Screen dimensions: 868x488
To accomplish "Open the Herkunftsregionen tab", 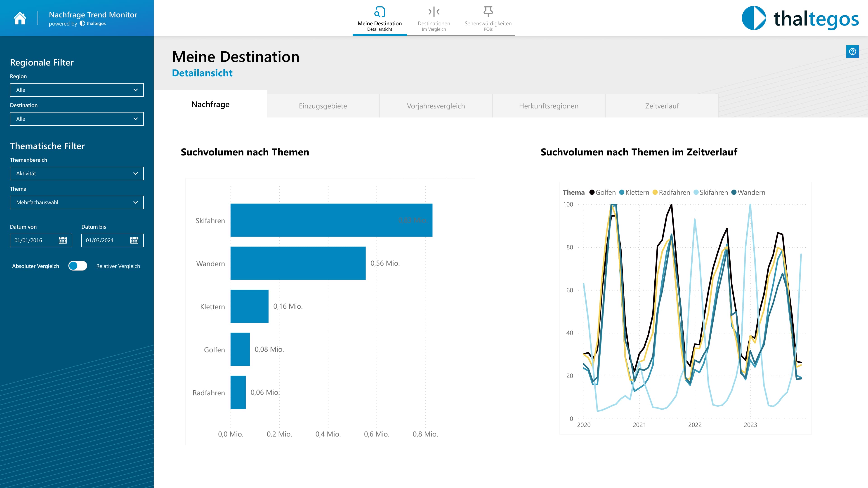I will [549, 106].
